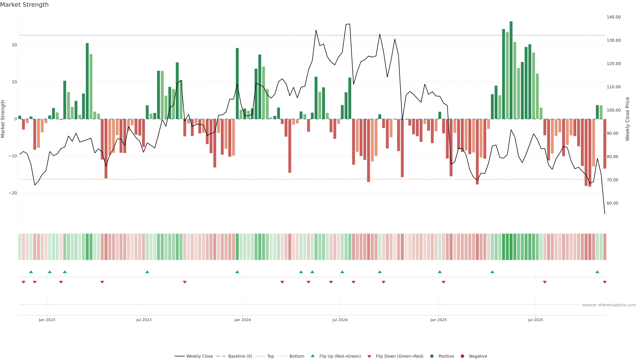
Task: Click the Negative red circle legend icon
Action: [462, 356]
